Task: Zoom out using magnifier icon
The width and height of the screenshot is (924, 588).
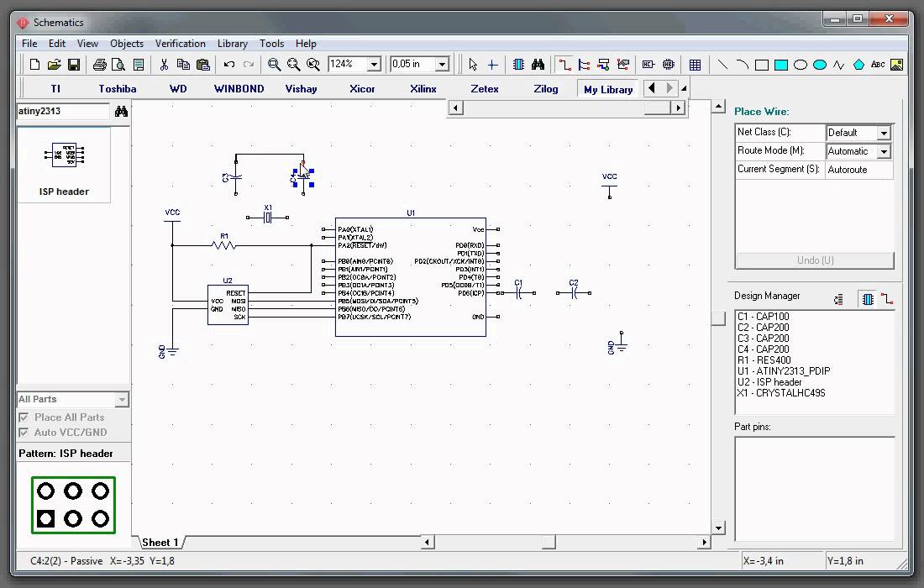Action: pyautogui.click(x=293, y=64)
